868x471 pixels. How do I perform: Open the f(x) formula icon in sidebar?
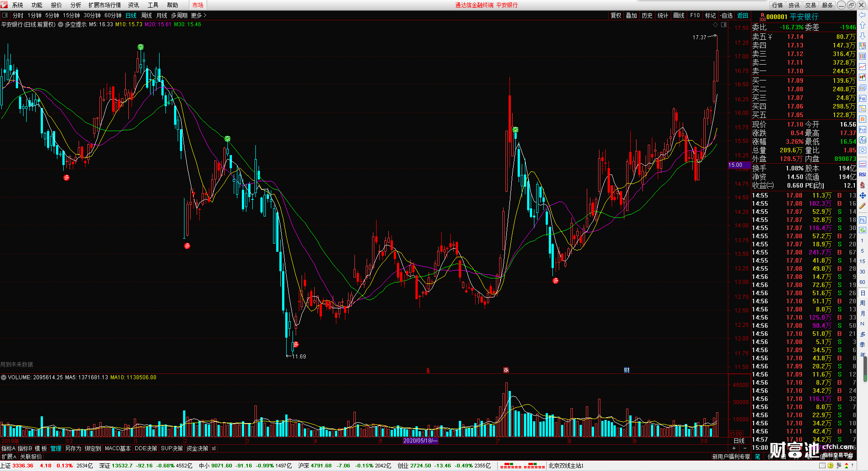863,140
